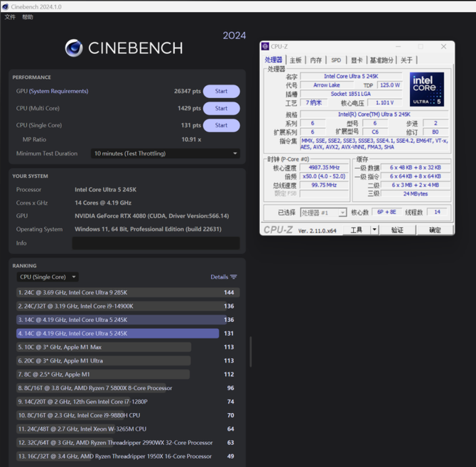
Task: Select ranking row 7 Apple M1
Action: point(128,375)
